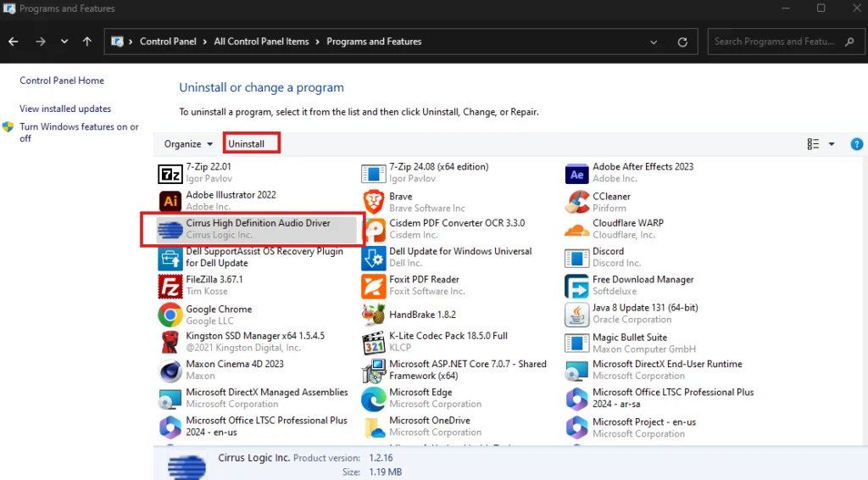Screen dimensions: 868x480
Task: Click the forward navigation arrow
Action: coord(40,42)
